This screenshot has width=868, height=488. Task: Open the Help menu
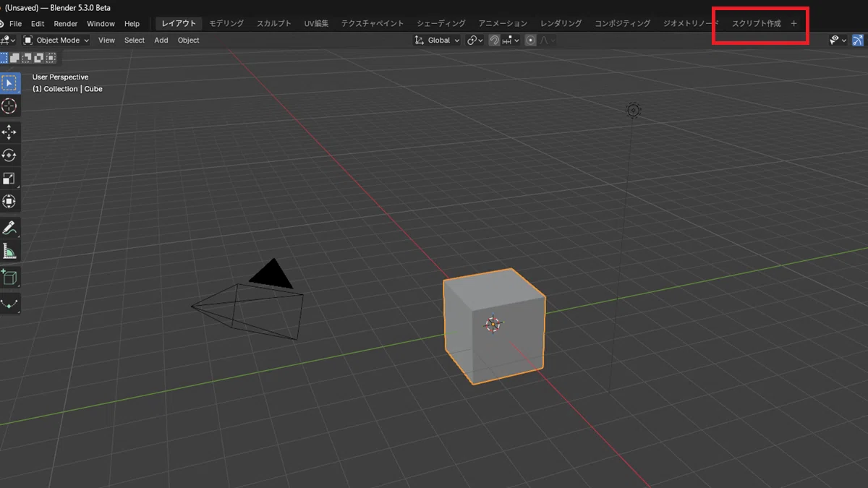click(x=132, y=24)
